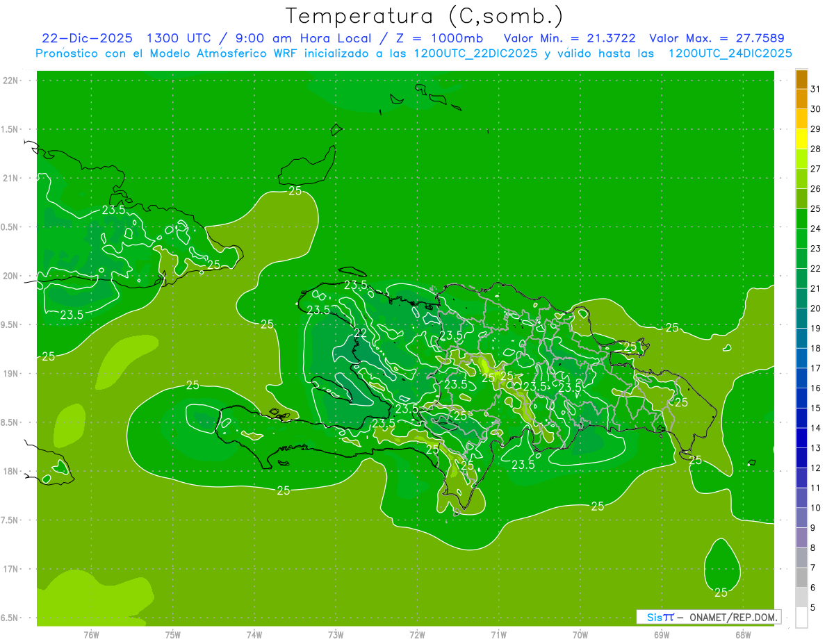Click the legend scale label '28'

(816, 149)
